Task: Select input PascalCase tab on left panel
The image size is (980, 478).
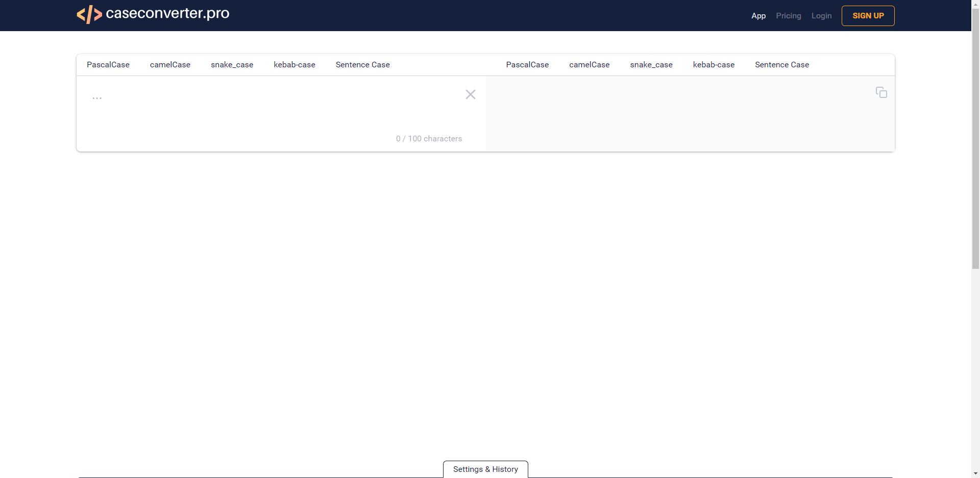Action: [108, 65]
